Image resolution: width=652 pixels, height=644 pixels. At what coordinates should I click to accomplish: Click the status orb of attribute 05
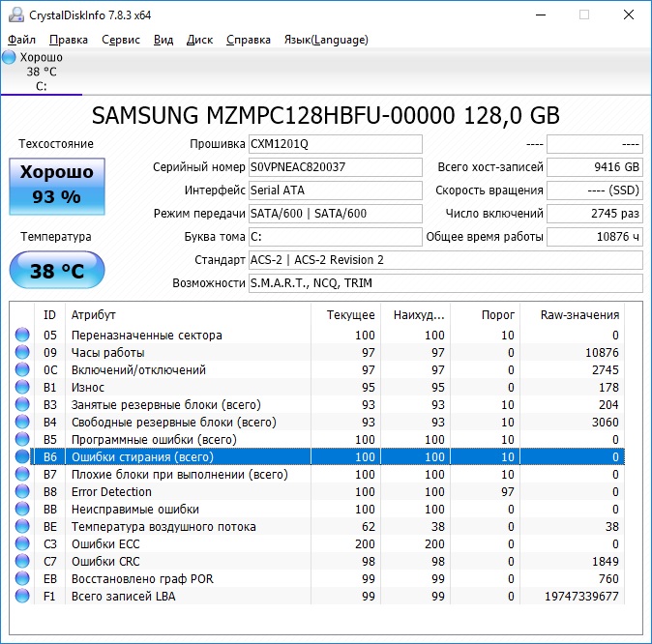pyautogui.click(x=22, y=335)
